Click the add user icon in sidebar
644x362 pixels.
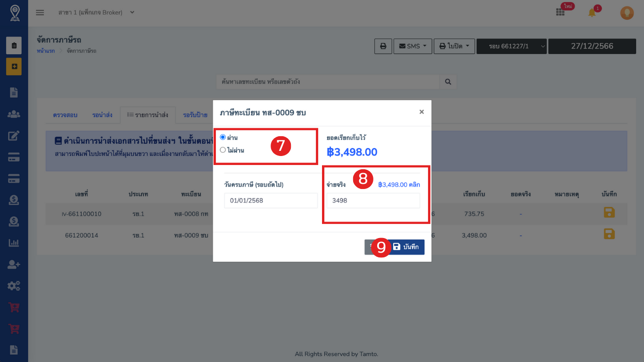[14, 264]
